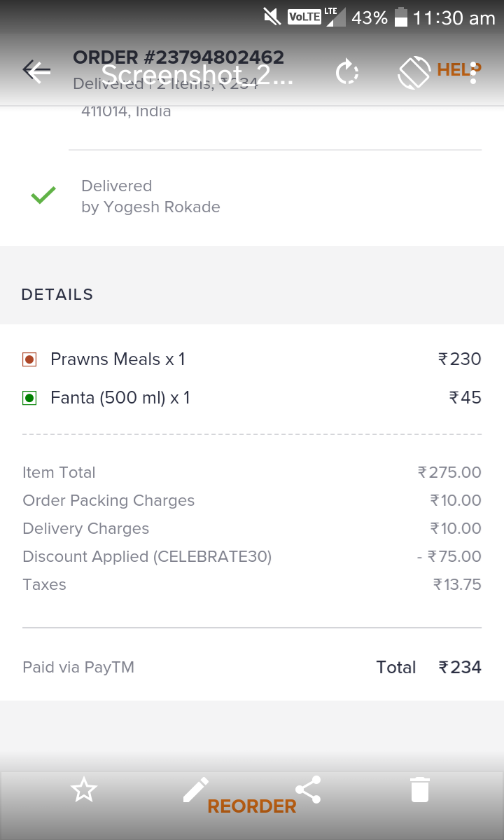Tap the pencil edit icon
504x840 pixels.
click(196, 790)
